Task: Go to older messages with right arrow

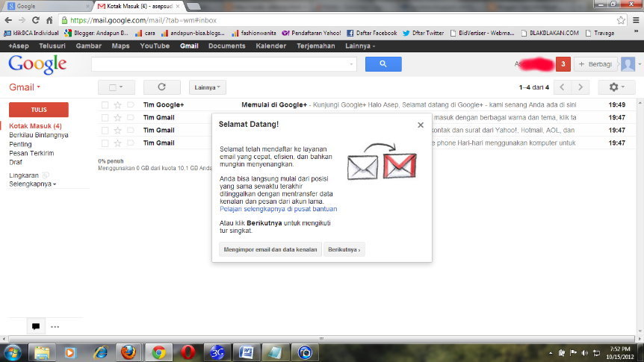Action: coord(580,87)
